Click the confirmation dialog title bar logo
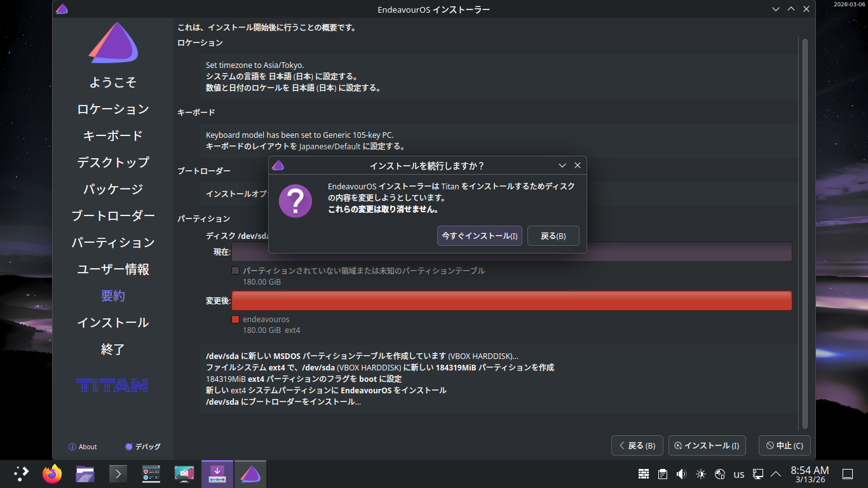Viewport: 868px width, 488px height. point(278,166)
